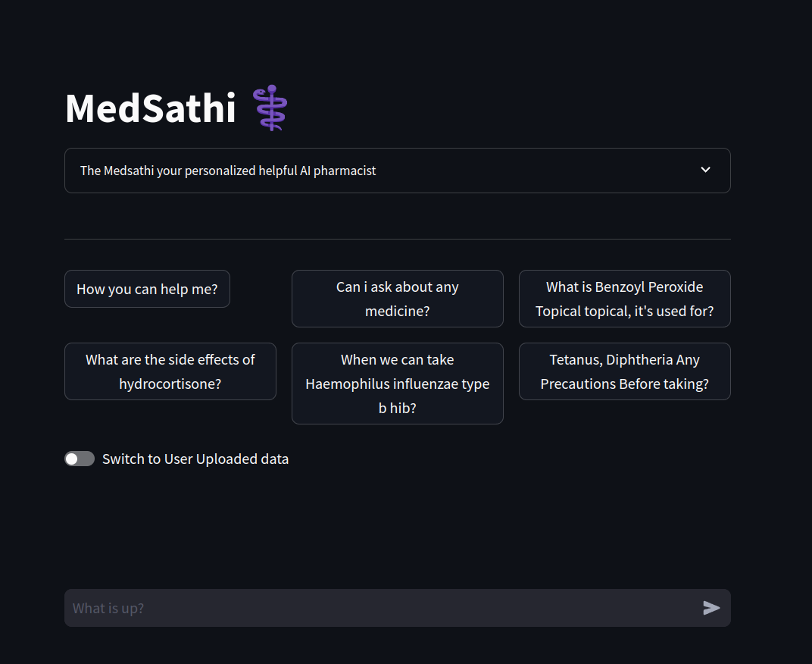Expand the chevron on the pharmacist description
This screenshot has width=812, height=664.
705,170
